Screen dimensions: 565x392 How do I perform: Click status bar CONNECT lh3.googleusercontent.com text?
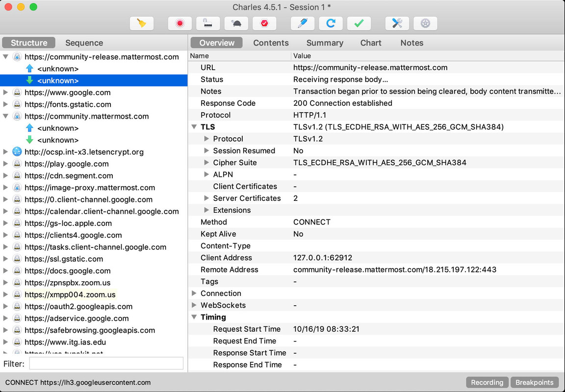click(78, 382)
